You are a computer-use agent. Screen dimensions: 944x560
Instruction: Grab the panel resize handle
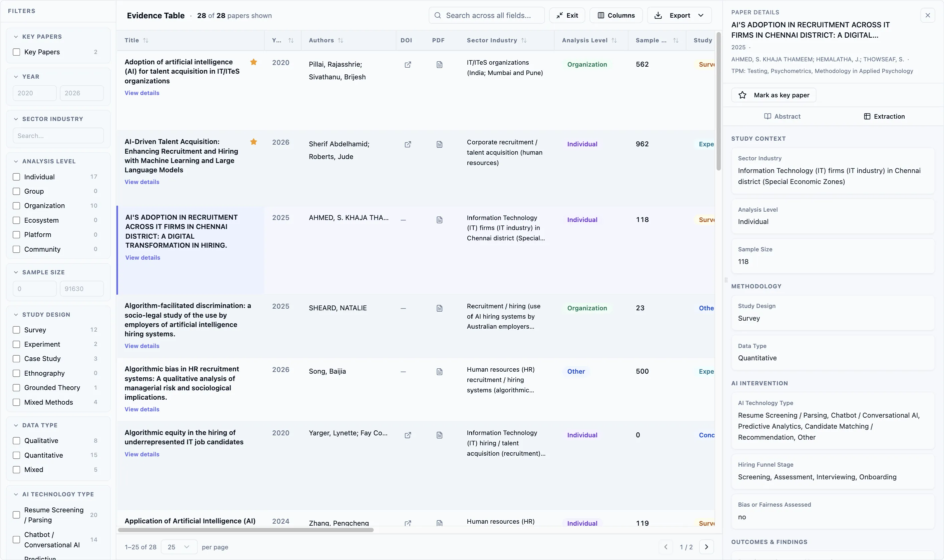pos(726,280)
